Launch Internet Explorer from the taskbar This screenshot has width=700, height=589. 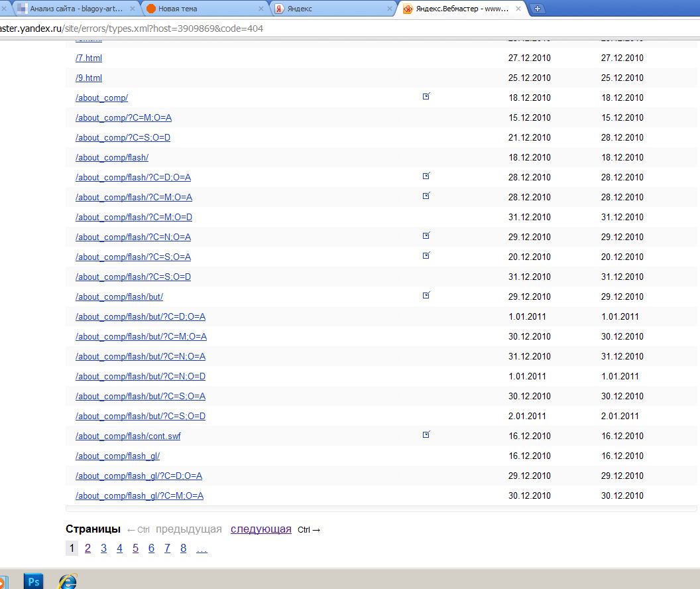[67, 581]
